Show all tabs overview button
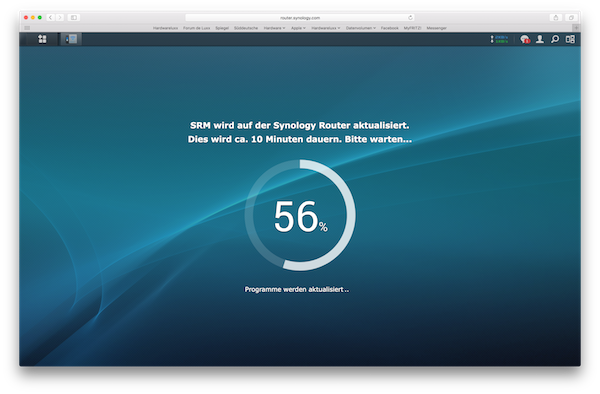The image size is (600, 394). coord(571,18)
